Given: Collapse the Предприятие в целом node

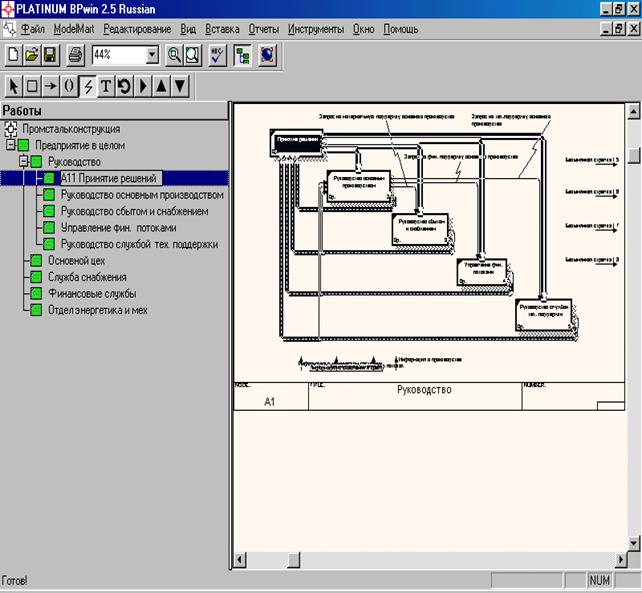Looking at the screenshot, I should click(x=11, y=145).
